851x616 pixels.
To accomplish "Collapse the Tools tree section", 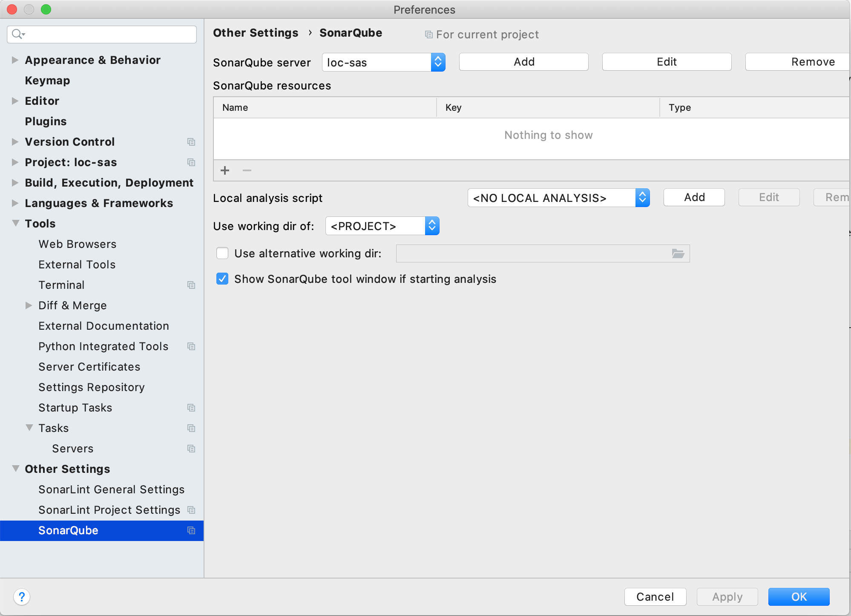I will click(x=15, y=224).
